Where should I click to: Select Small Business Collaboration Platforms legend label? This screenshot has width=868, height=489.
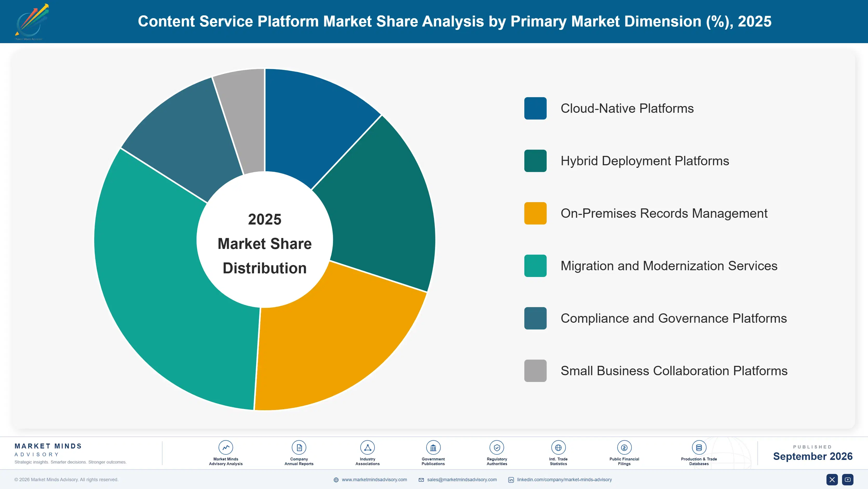coord(674,371)
